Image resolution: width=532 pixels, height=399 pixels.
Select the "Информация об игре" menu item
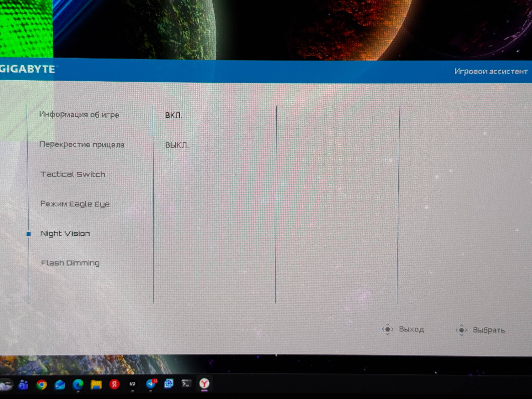tap(79, 115)
